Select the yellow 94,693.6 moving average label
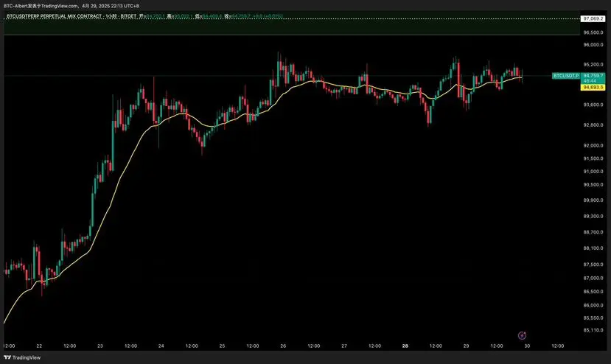611x364 pixels. (x=593, y=87)
